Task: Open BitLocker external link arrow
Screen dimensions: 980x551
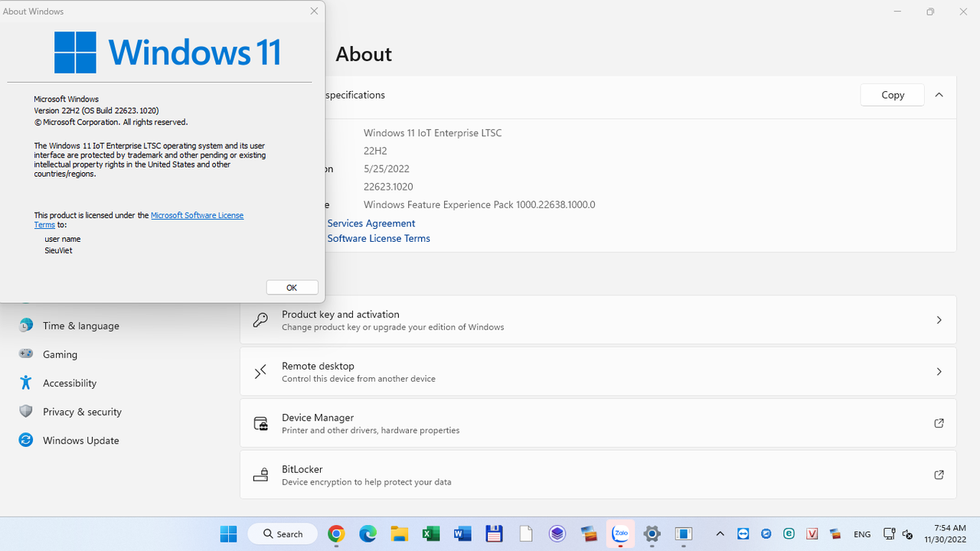Action: tap(939, 475)
